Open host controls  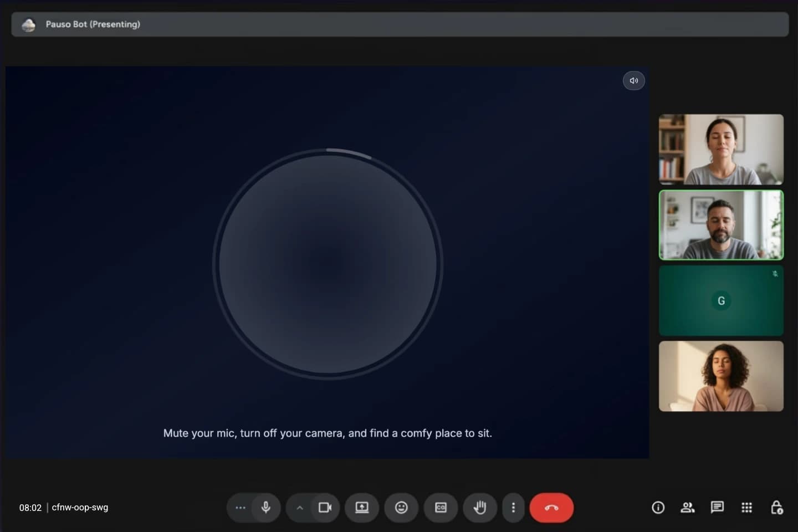(776, 508)
